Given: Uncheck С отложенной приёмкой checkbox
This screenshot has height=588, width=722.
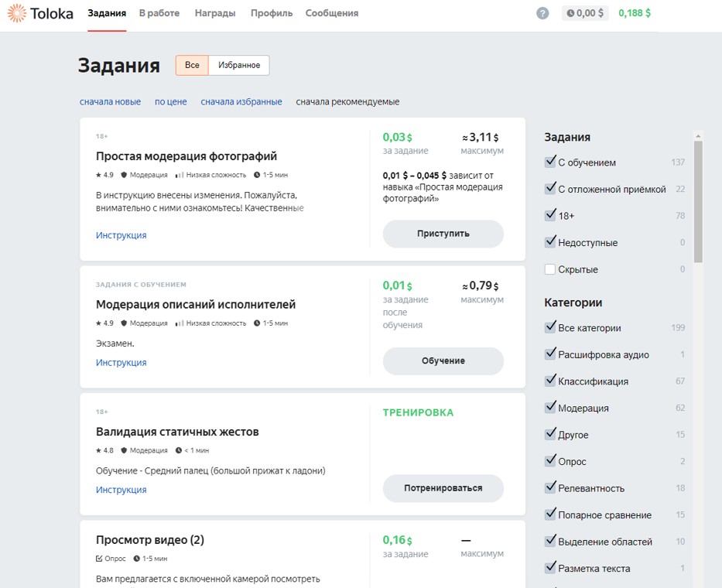Looking at the screenshot, I should (x=550, y=189).
